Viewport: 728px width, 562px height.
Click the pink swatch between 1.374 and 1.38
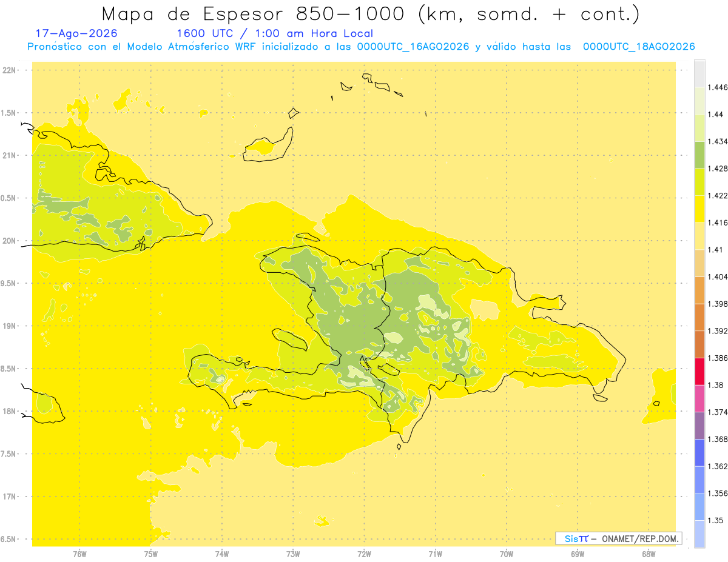pos(699,398)
